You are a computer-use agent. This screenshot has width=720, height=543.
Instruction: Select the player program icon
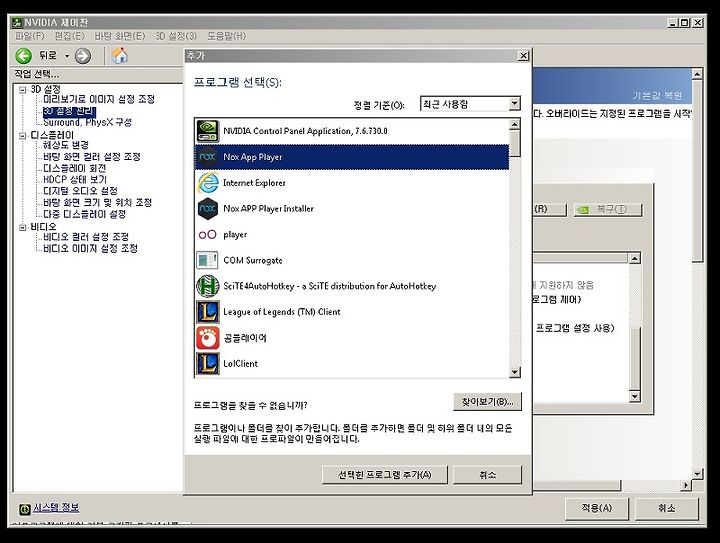208,235
